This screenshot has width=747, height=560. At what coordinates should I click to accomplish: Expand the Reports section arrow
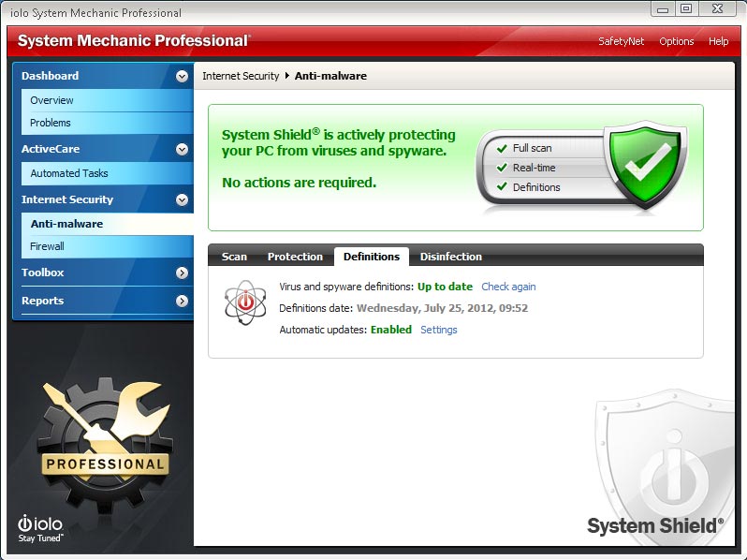pyautogui.click(x=182, y=301)
